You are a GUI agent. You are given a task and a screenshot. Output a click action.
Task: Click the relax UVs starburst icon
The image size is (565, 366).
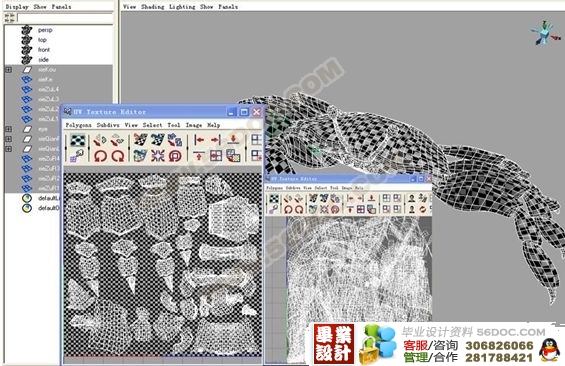point(157,156)
